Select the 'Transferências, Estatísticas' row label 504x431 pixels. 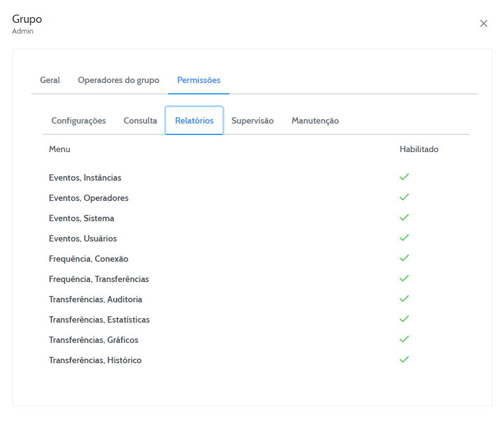pyautogui.click(x=99, y=319)
